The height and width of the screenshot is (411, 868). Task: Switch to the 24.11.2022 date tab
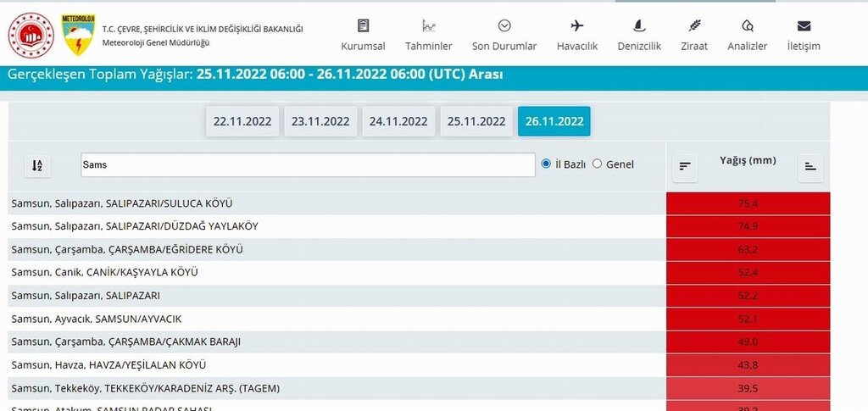398,121
